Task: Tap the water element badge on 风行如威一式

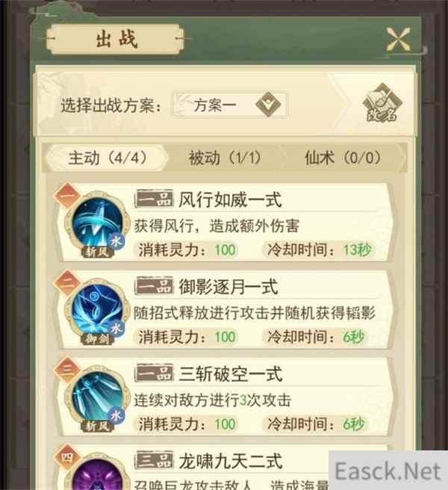Action: tap(116, 241)
